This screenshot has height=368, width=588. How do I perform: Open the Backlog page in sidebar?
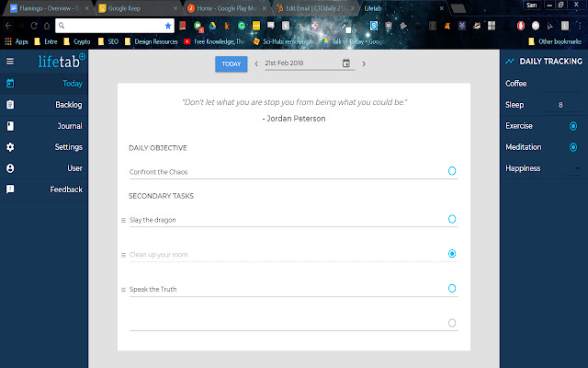(x=44, y=105)
